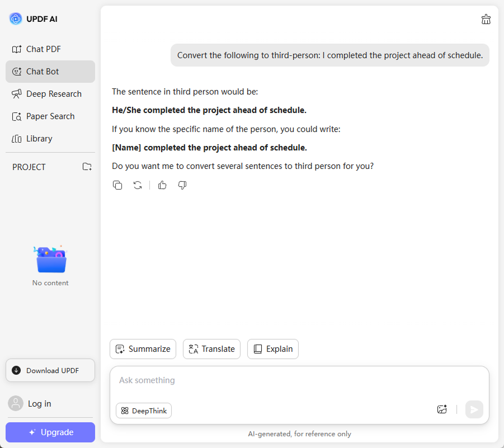Copy the AI response text

(x=117, y=185)
